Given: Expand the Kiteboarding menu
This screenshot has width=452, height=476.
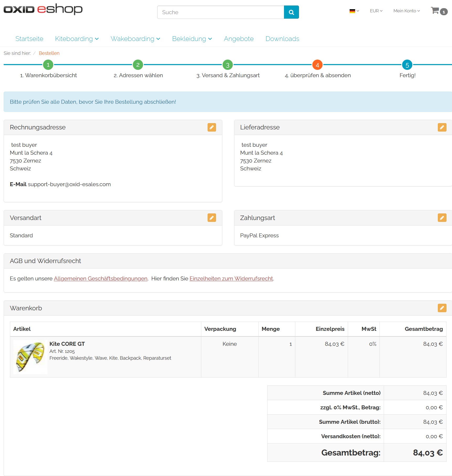Looking at the screenshot, I should click(77, 39).
